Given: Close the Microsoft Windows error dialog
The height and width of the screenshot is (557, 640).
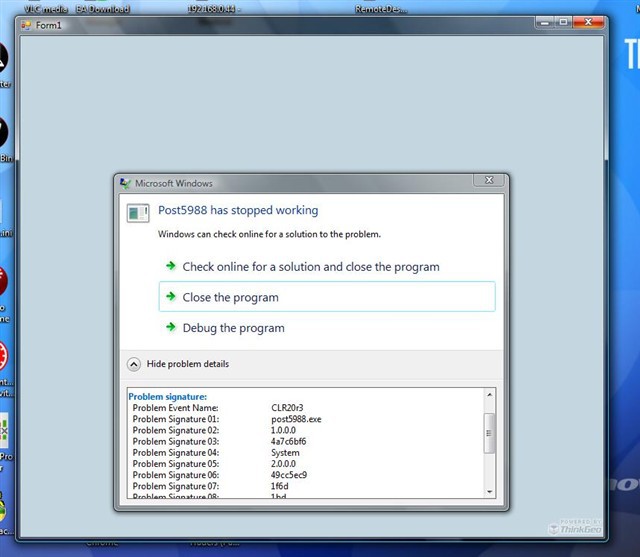Looking at the screenshot, I should pos(489,181).
